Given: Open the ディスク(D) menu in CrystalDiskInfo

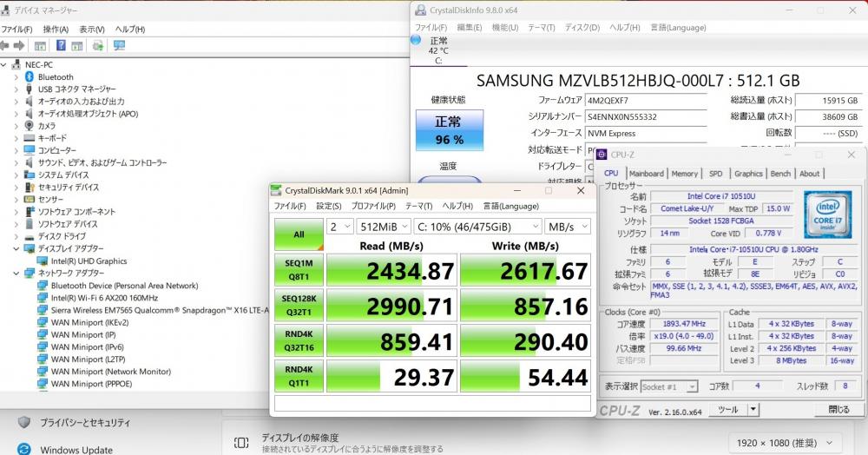Looking at the screenshot, I should (582, 27).
